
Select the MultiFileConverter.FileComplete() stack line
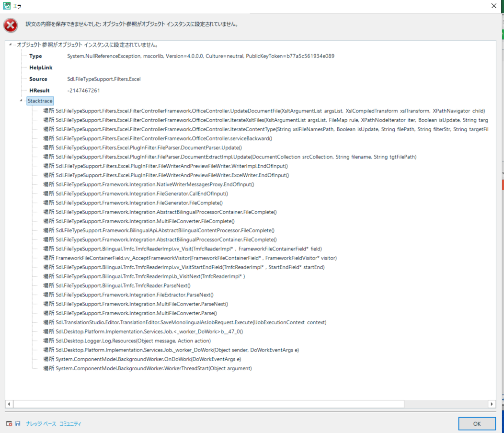pyautogui.click(x=139, y=221)
